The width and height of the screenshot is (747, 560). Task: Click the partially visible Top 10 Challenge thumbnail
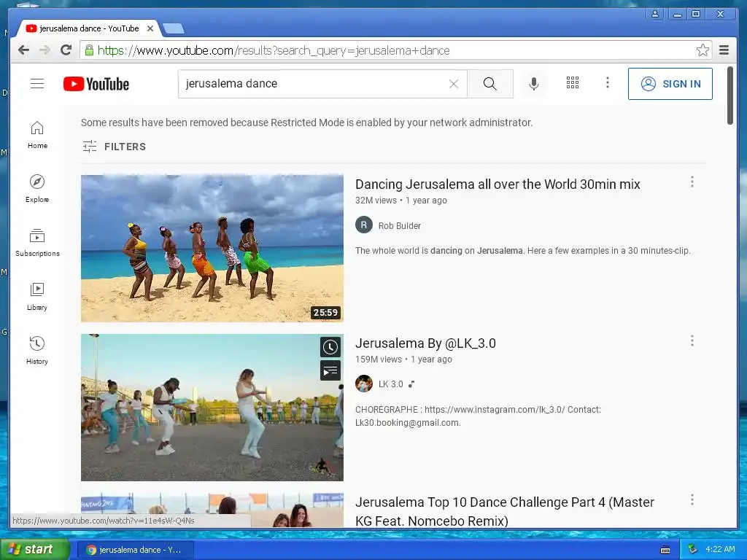point(212,510)
